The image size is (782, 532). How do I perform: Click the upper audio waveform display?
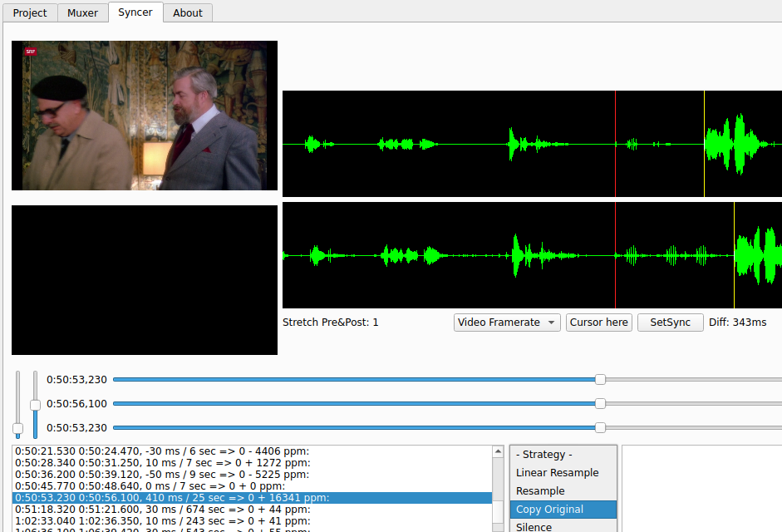532,144
